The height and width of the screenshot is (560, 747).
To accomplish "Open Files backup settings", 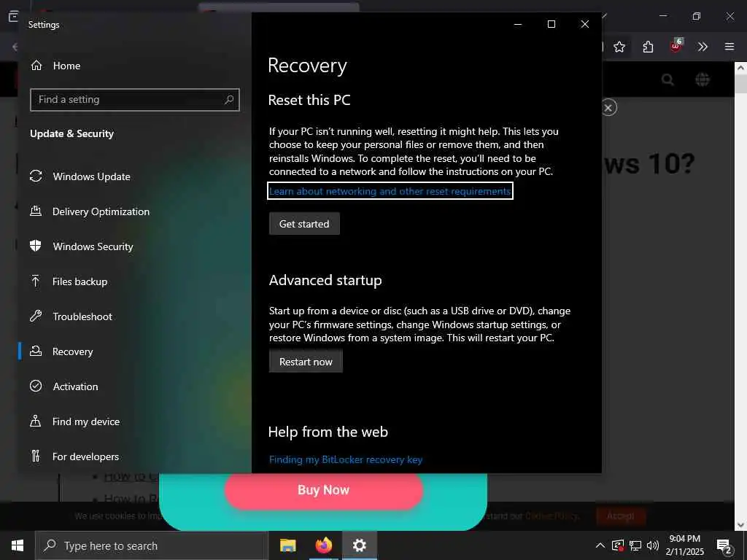I will (80, 281).
